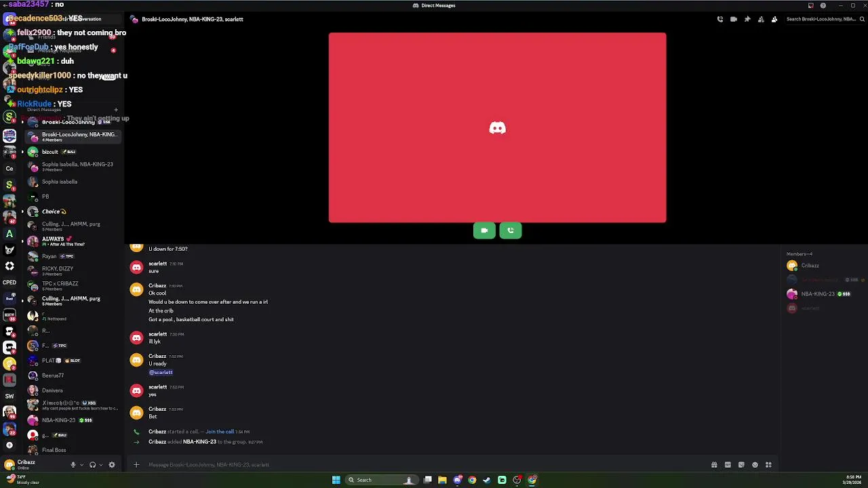868x488 pixels.
Task: Open the Sophia isabella, NBA-KING-23 group chat
Action: tap(73, 167)
